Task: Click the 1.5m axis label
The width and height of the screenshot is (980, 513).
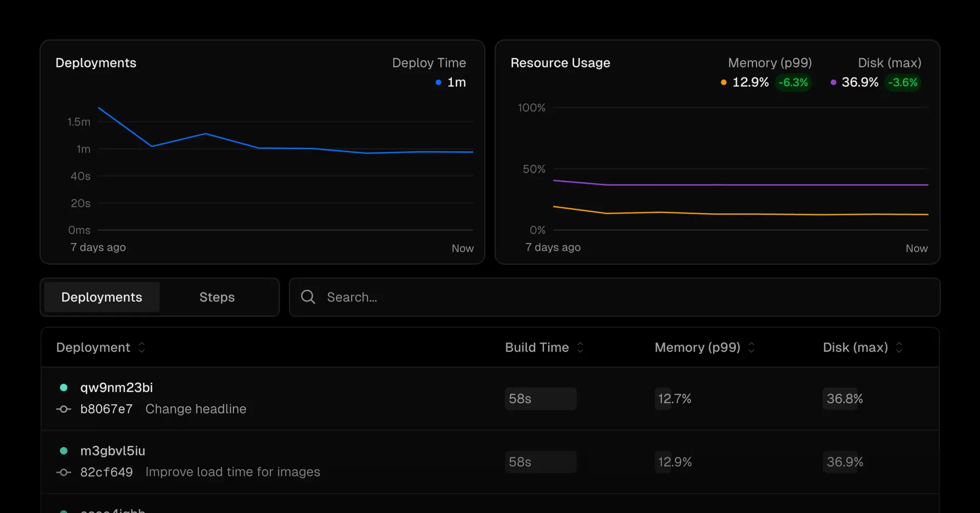Action: coord(79,122)
